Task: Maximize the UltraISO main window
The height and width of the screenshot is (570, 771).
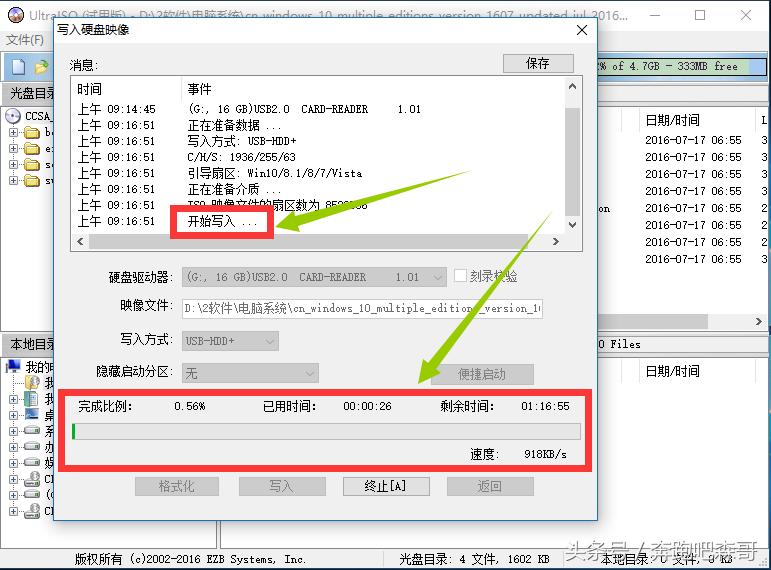Action: point(700,15)
